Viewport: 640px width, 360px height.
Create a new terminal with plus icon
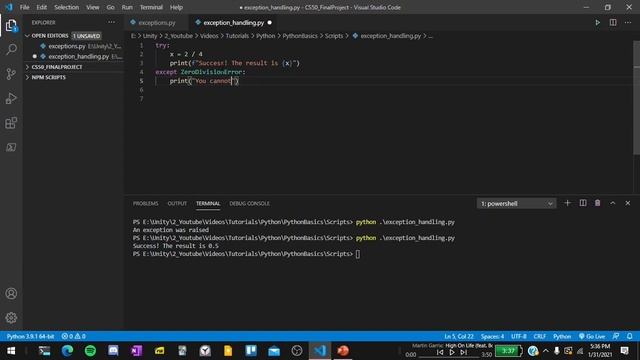point(567,203)
